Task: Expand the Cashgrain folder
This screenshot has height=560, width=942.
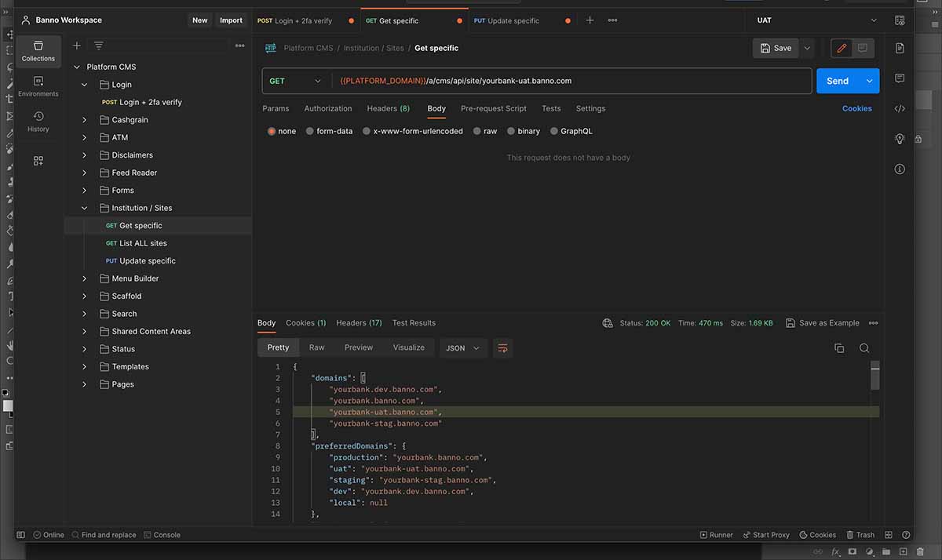Action: 85,120
